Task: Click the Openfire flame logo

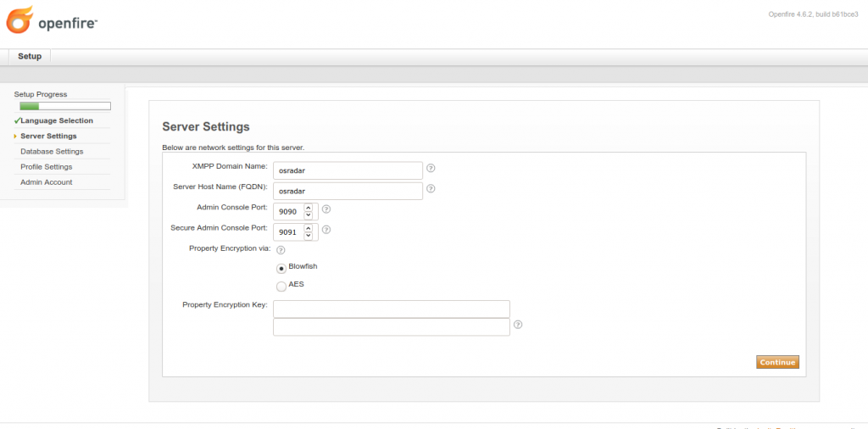Action: point(19,20)
